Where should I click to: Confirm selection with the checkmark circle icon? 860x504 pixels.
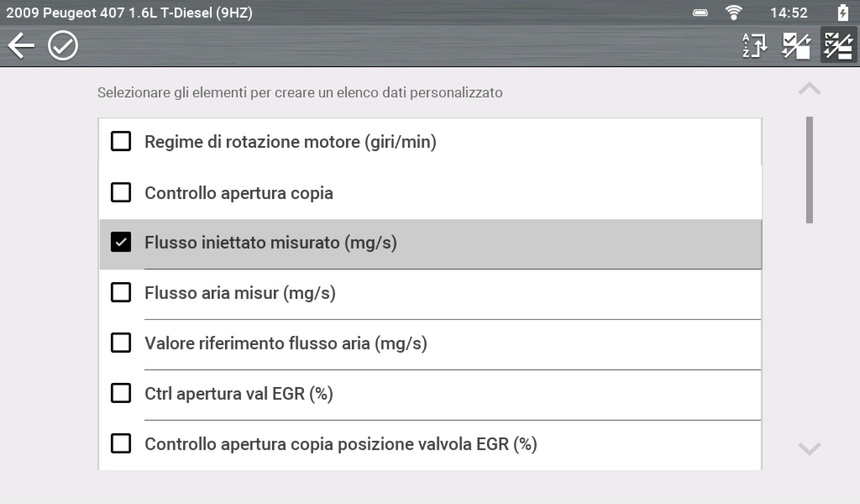click(63, 45)
